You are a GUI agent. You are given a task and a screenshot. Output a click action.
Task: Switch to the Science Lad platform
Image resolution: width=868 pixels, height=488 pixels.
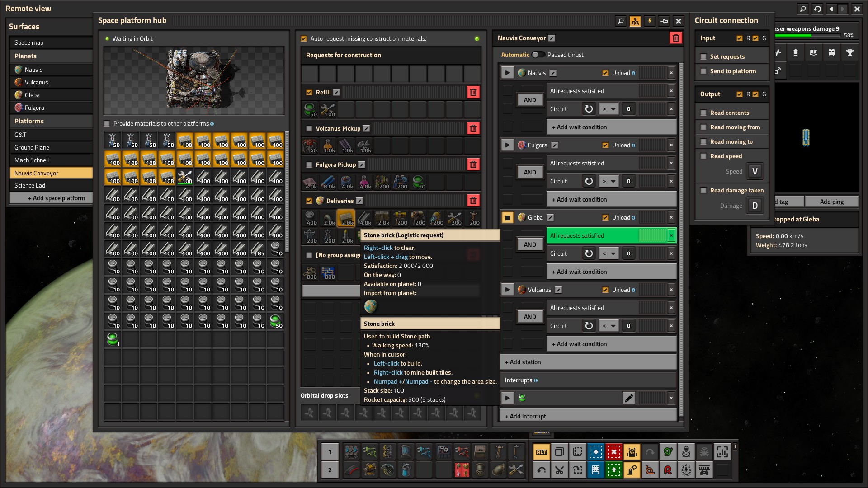tap(51, 185)
